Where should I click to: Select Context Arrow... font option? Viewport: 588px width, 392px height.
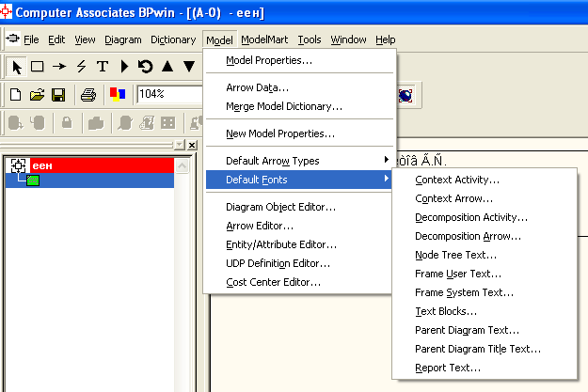tap(485, 198)
